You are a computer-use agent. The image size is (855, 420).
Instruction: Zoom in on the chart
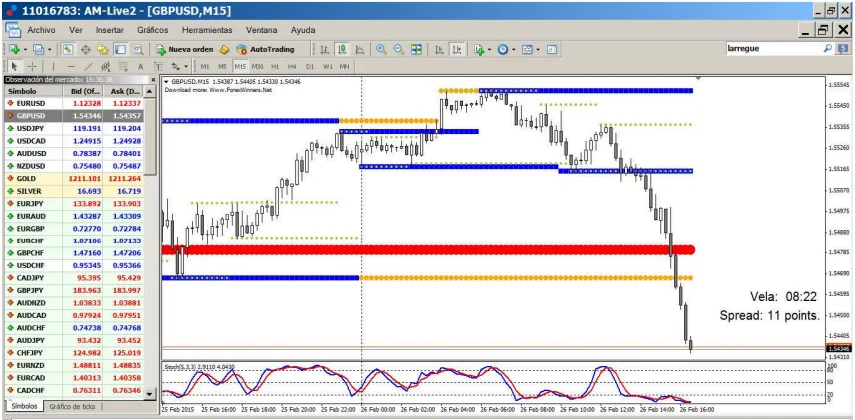click(x=380, y=49)
